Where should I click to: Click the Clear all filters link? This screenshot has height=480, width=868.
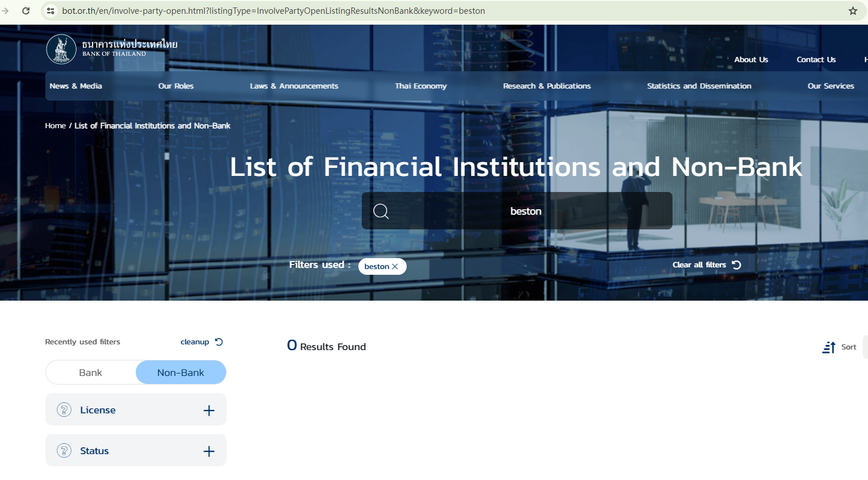point(699,265)
